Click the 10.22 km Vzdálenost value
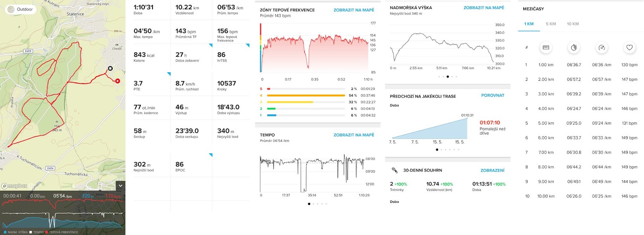644x235 pixels. [x=187, y=7]
